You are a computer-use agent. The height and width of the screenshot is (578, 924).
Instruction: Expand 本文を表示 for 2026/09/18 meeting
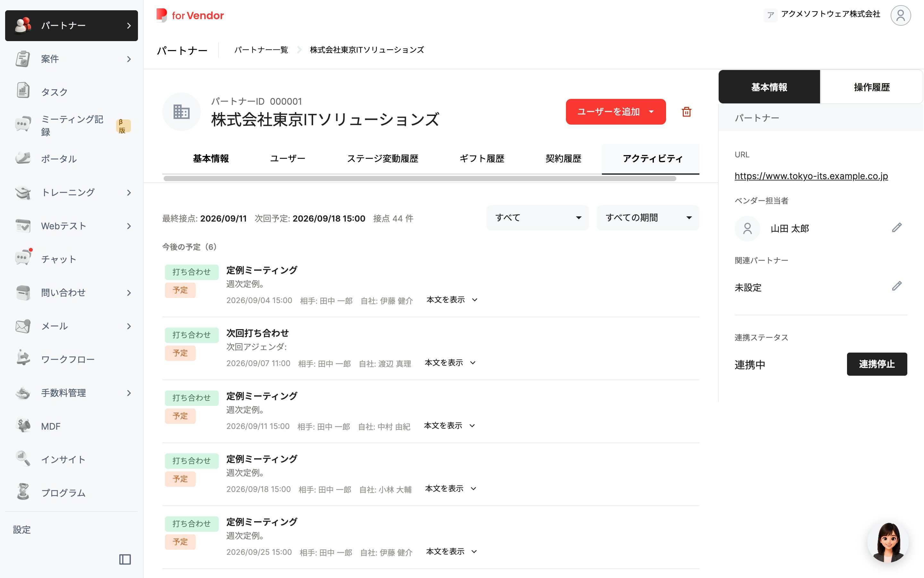pyautogui.click(x=450, y=488)
